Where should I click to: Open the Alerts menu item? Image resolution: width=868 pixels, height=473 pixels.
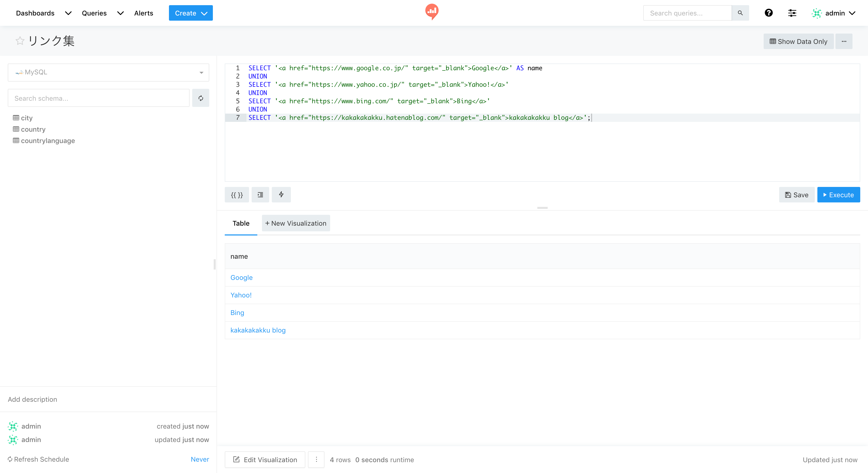[144, 13]
